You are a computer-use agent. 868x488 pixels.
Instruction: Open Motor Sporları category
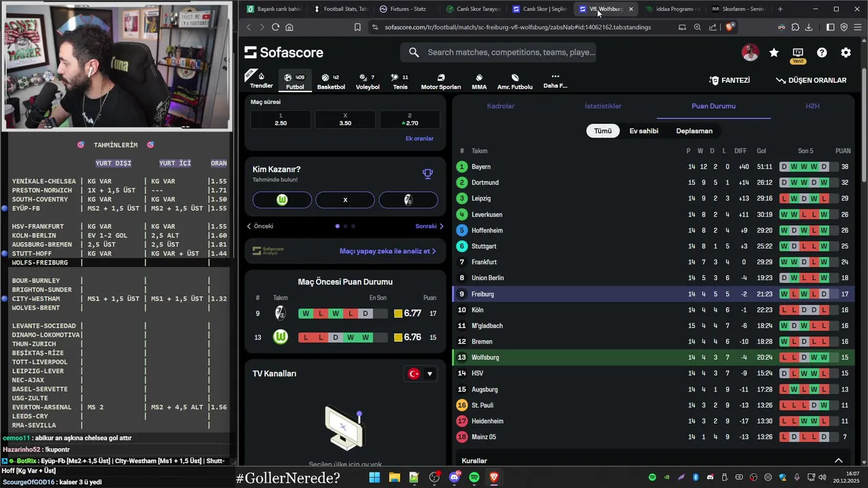tap(441, 81)
